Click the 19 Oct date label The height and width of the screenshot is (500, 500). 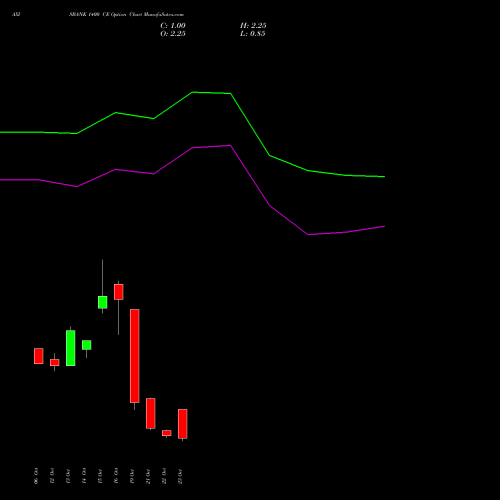132,476
